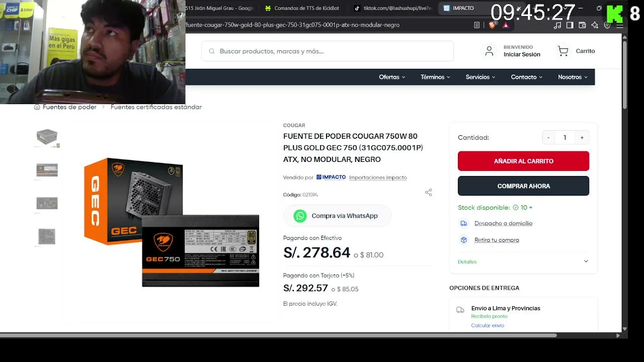Open the media control music note icon
The height and width of the screenshot is (362, 644).
tap(557, 25)
